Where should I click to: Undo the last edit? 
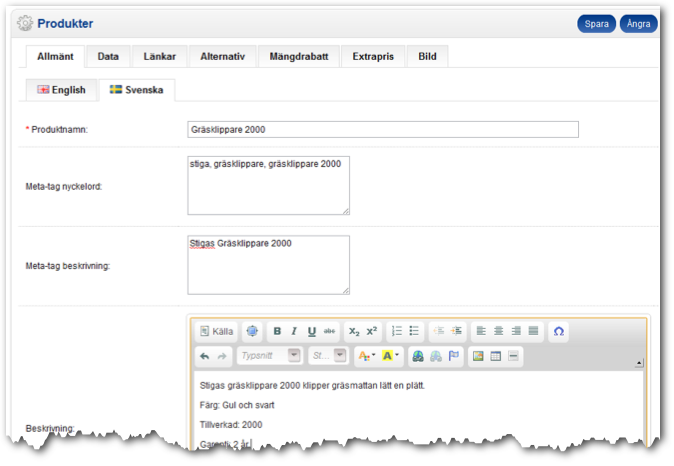(205, 356)
